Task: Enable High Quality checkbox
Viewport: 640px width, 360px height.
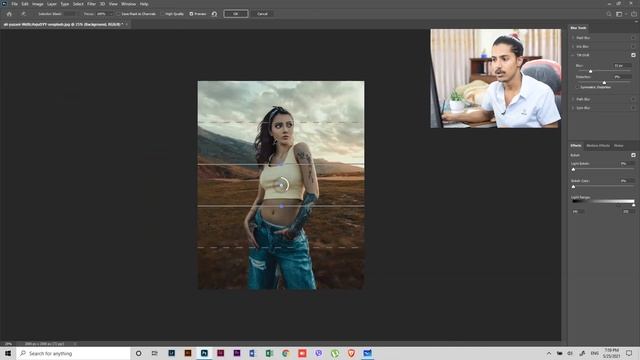Action: pos(162,14)
